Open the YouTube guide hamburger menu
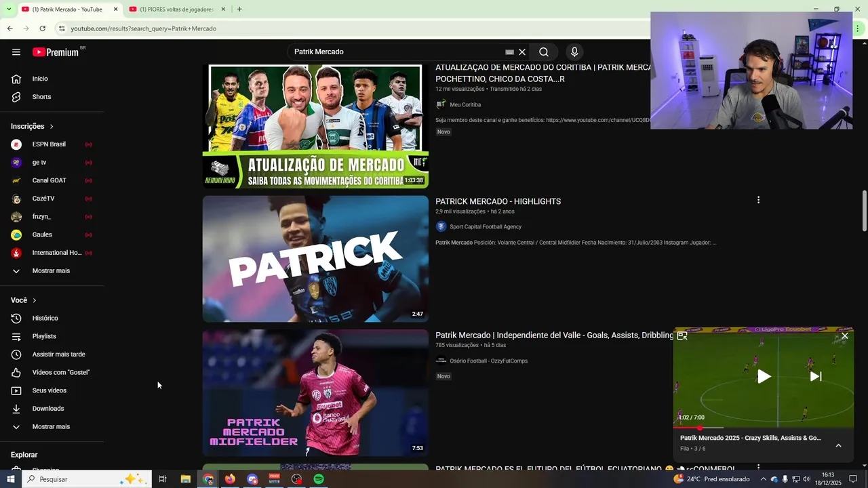The height and width of the screenshot is (488, 868). coord(16,52)
